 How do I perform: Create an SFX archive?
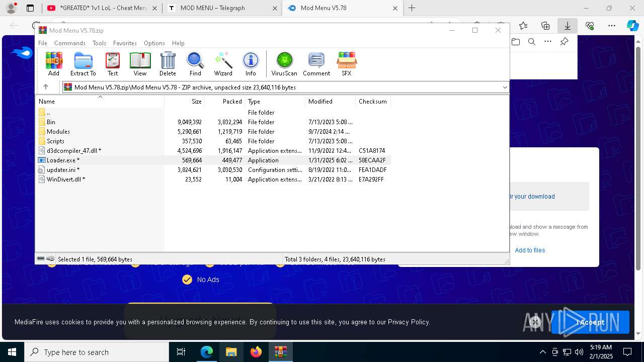(347, 64)
